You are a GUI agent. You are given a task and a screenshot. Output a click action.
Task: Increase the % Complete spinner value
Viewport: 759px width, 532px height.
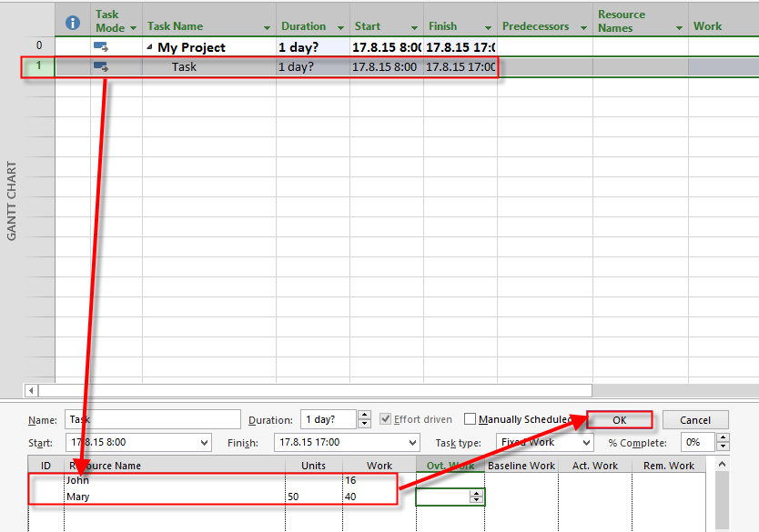[x=723, y=438]
